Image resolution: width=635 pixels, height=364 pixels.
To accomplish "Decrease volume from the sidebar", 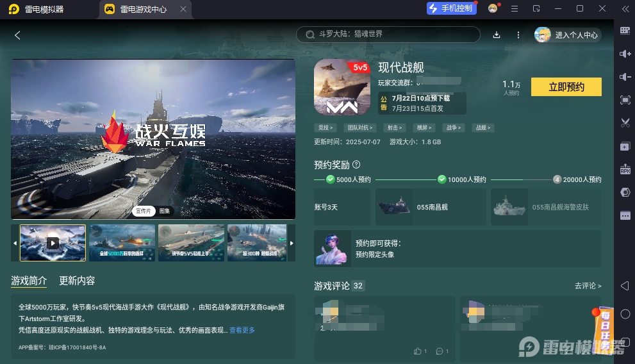I will pyautogui.click(x=625, y=77).
